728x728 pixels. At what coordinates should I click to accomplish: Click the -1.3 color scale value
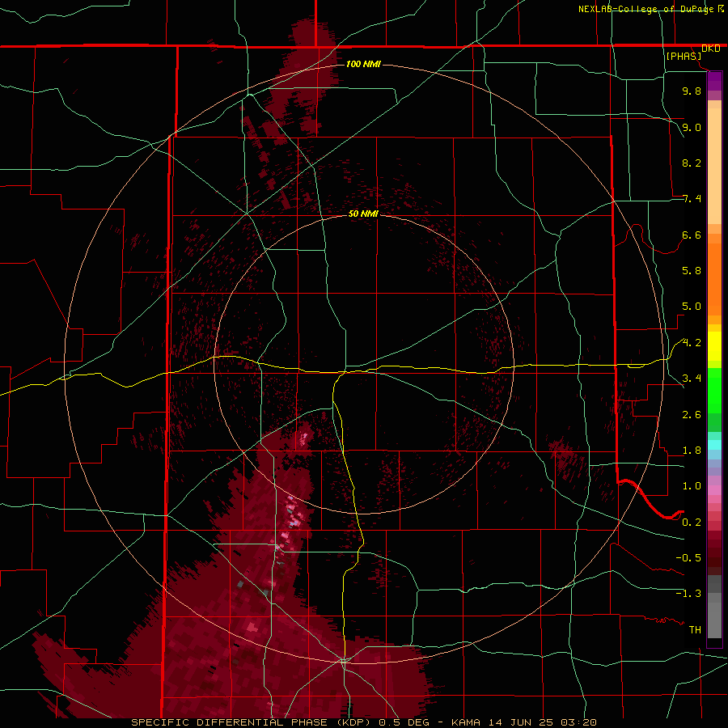(688, 594)
